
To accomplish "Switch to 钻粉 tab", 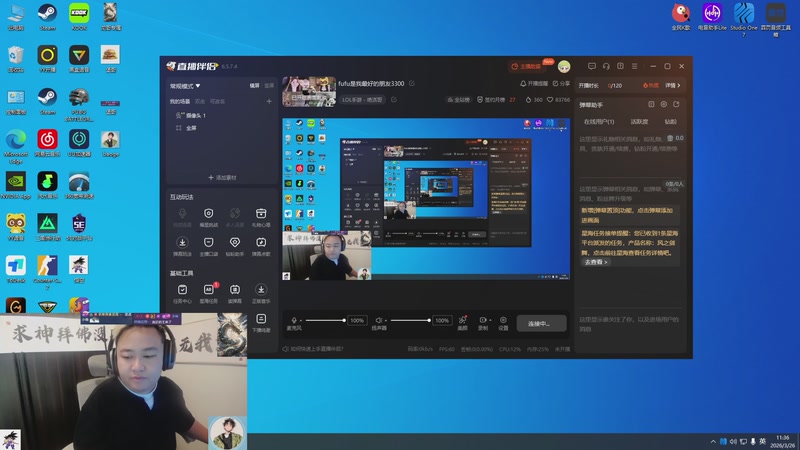I will (x=670, y=121).
